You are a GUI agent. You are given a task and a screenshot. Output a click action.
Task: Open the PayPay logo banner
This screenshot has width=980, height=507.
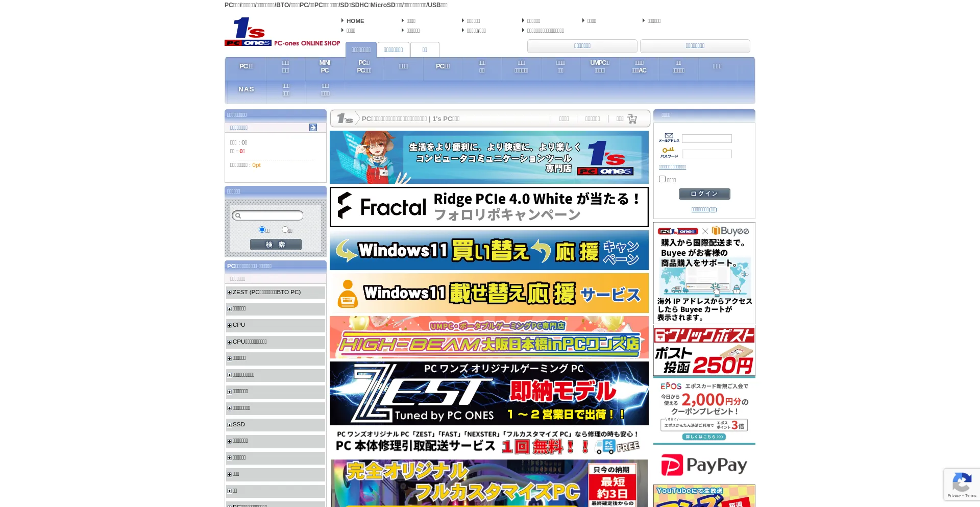click(704, 465)
